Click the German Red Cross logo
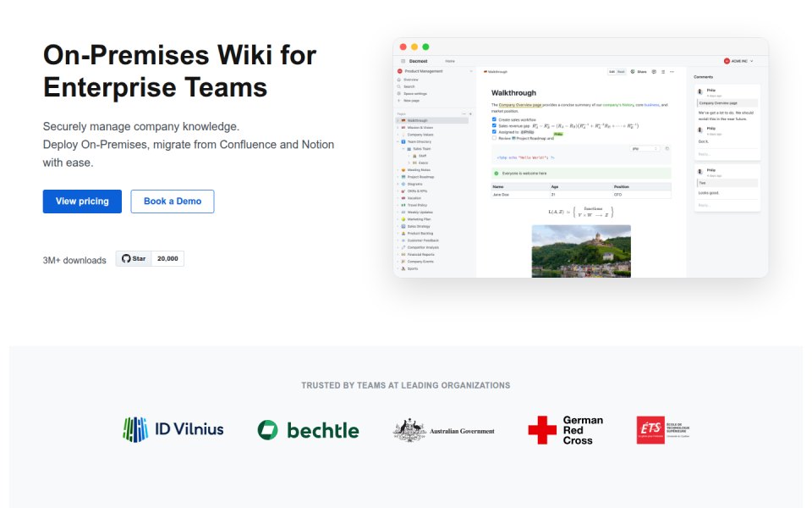The image size is (812, 508). point(566,430)
